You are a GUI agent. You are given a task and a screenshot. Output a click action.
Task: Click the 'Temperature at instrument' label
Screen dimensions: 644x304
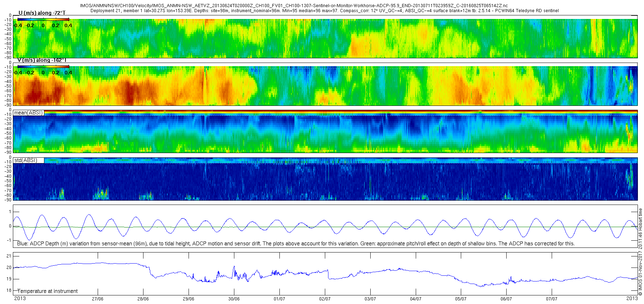[x=48, y=291]
